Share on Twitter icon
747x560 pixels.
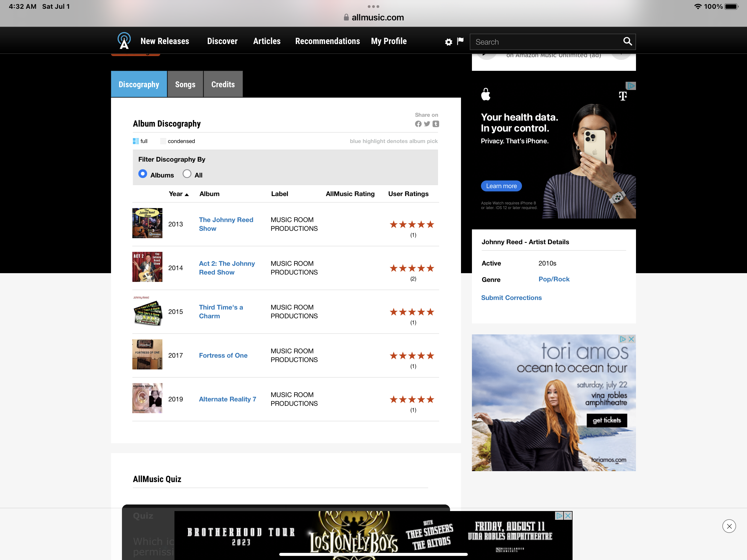point(427,124)
